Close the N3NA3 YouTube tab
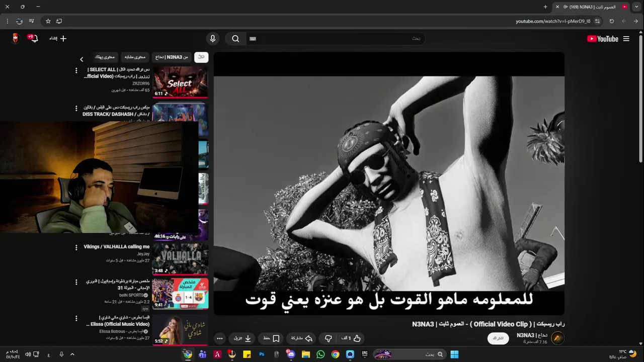644x362 pixels. tap(557, 7)
